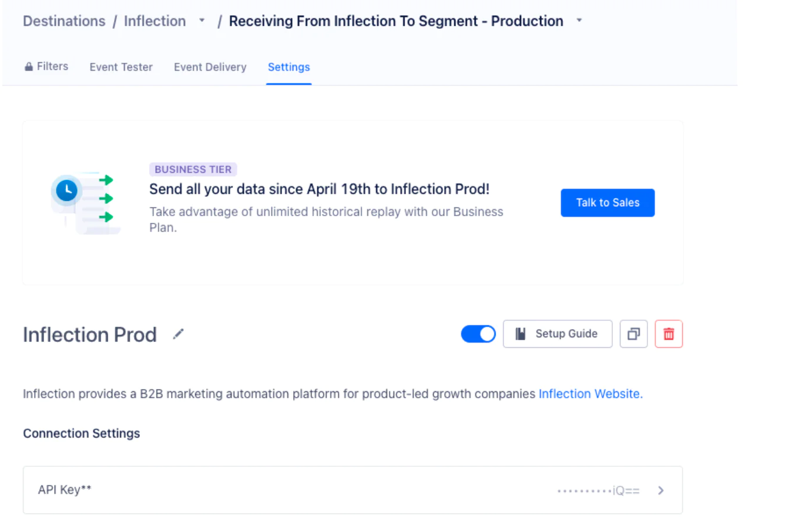Edit the destination name with the pencil icon
Viewport: 812px width, 524px height.
click(x=178, y=334)
